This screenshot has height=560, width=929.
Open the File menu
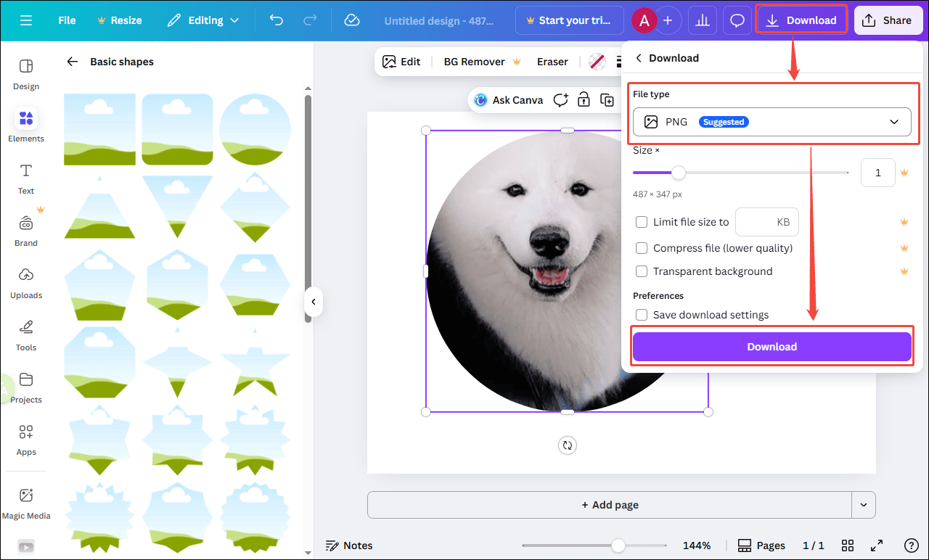tap(66, 20)
